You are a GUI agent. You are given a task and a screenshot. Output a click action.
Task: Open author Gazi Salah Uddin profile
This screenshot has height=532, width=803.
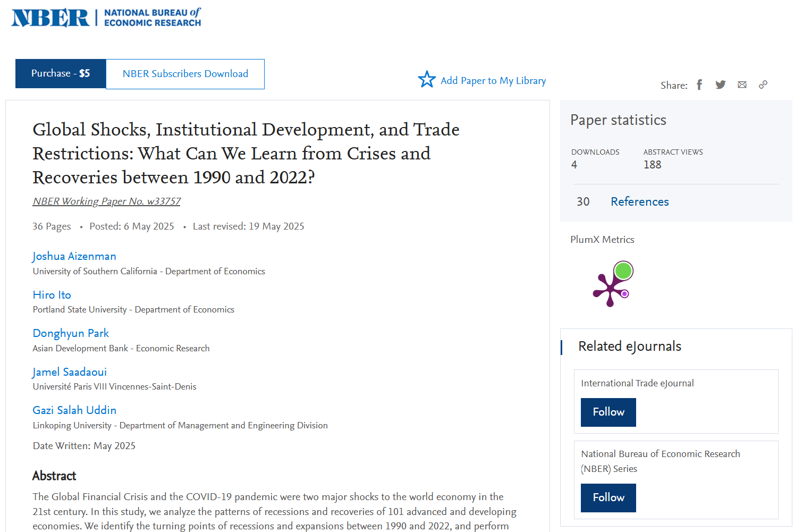[74, 410]
